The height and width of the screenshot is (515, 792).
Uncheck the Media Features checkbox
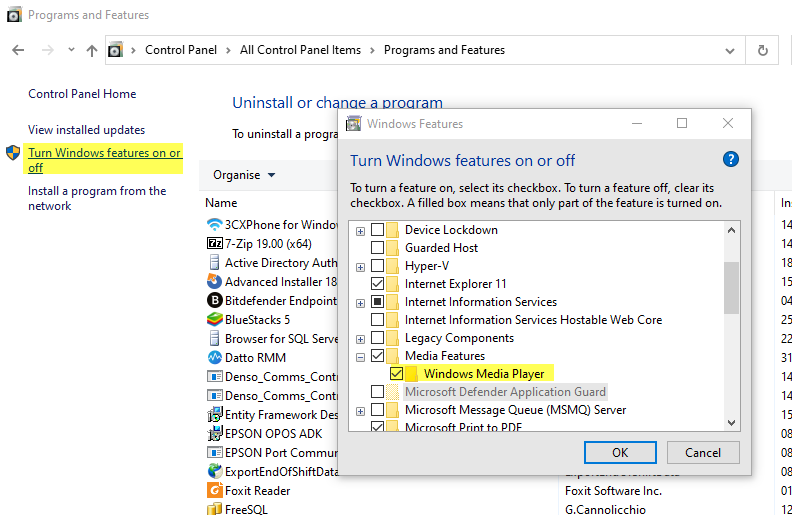click(x=377, y=356)
